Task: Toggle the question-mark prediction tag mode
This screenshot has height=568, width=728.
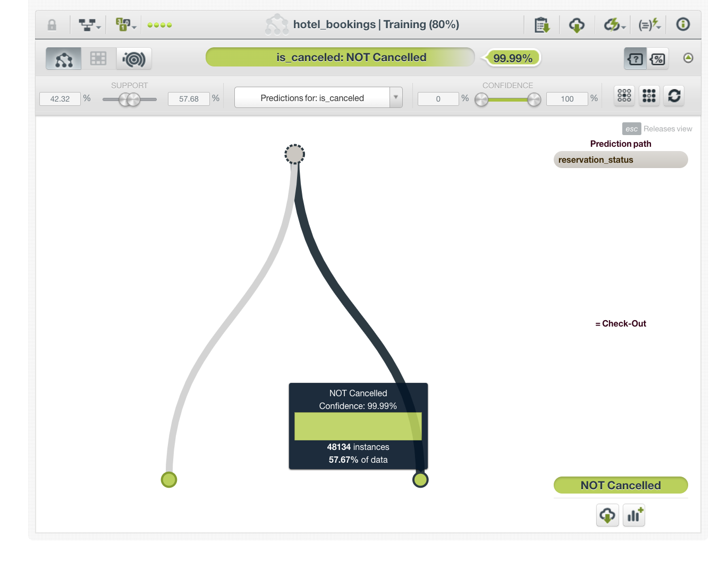Action: [x=635, y=59]
